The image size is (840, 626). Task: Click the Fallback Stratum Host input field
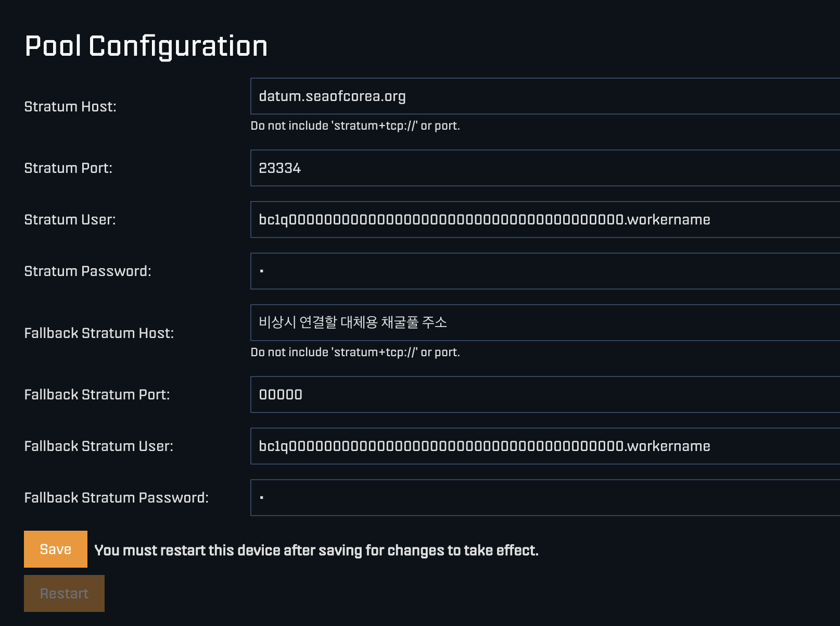pyautogui.click(x=544, y=323)
